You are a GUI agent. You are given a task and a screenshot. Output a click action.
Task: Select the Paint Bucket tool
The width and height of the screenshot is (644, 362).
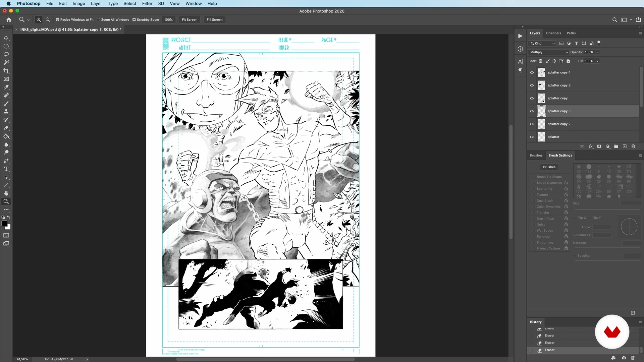pos(6,136)
